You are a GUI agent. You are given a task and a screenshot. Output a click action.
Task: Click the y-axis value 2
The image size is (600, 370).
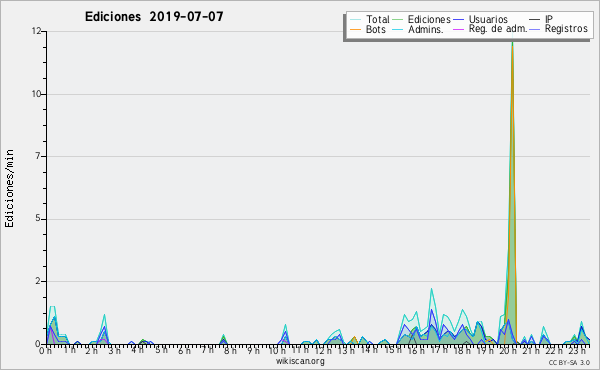coord(38,281)
